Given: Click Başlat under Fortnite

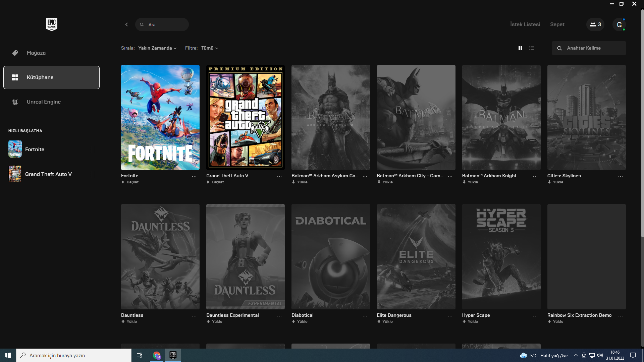Looking at the screenshot, I should [x=130, y=182].
